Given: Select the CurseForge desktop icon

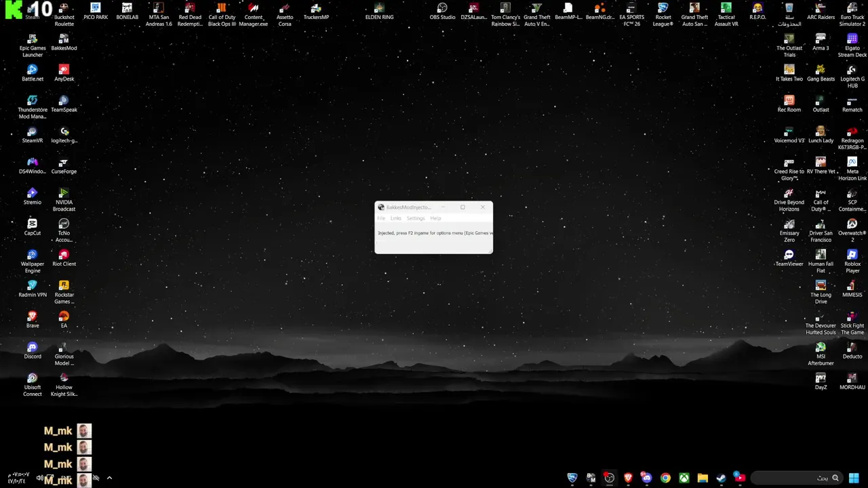Looking at the screenshot, I should point(64,166).
